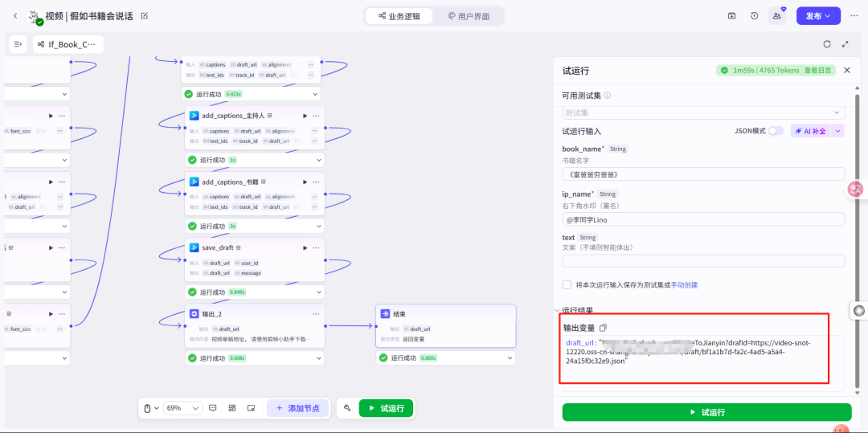Copy the 输出变量 output with copy icon
868x433 pixels.
(604, 328)
